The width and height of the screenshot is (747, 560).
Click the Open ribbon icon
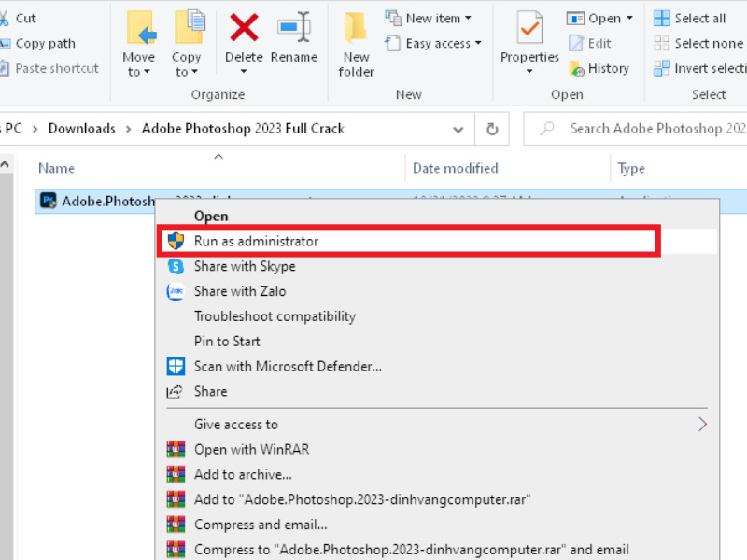[x=575, y=19]
